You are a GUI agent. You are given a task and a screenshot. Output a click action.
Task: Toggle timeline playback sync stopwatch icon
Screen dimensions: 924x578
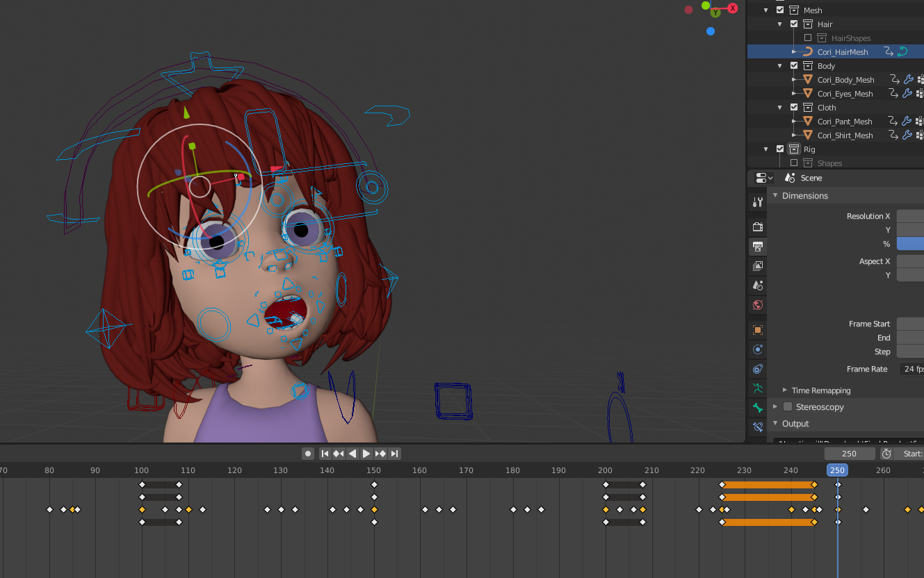point(886,454)
